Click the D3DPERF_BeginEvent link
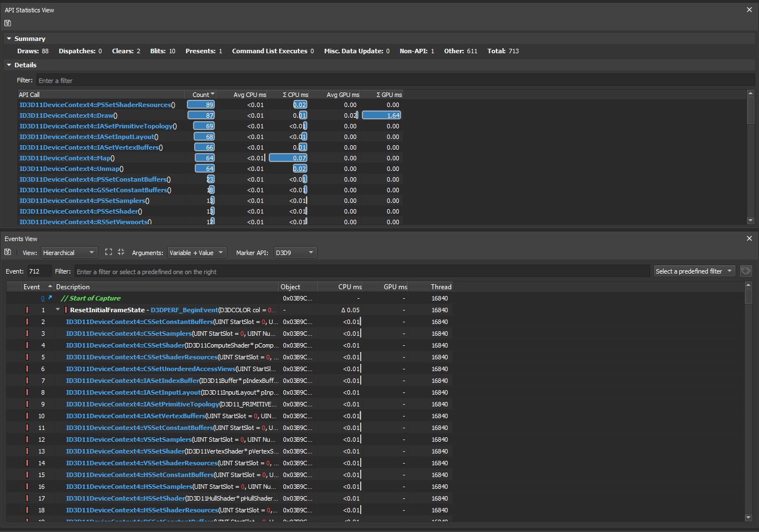Viewport: 759px width, 532px height. pos(184,309)
